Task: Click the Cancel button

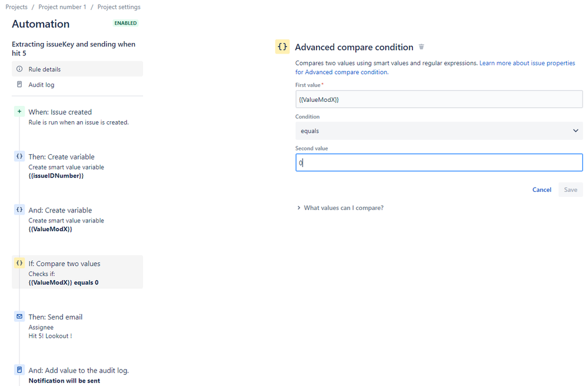Action: (542, 189)
